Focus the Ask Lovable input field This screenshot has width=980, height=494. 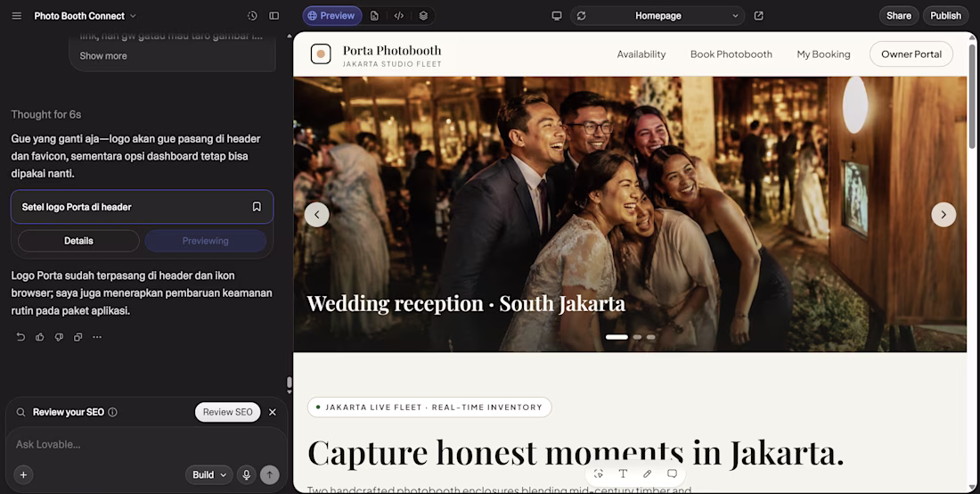(x=146, y=445)
